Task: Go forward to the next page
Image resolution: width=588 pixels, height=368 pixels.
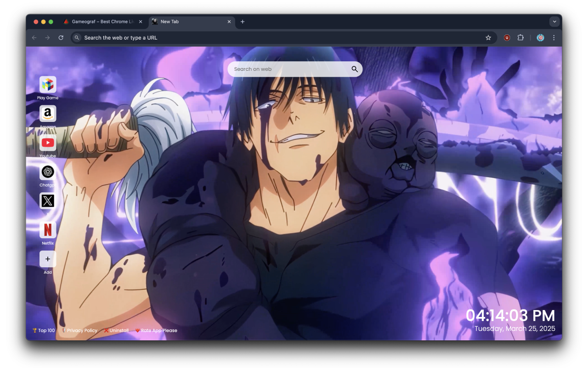Action: pyautogui.click(x=47, y=38)
